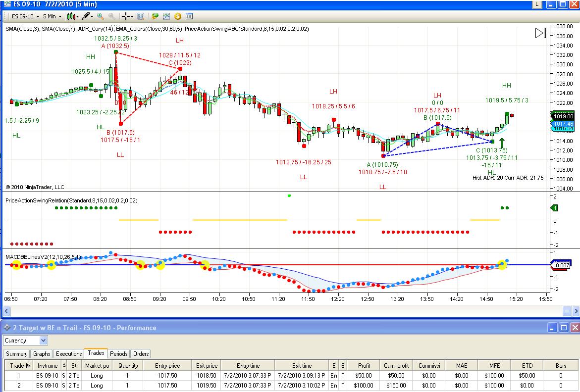
Task: Click the zoom in magnifier icon
Action: (x=100, y=16)
